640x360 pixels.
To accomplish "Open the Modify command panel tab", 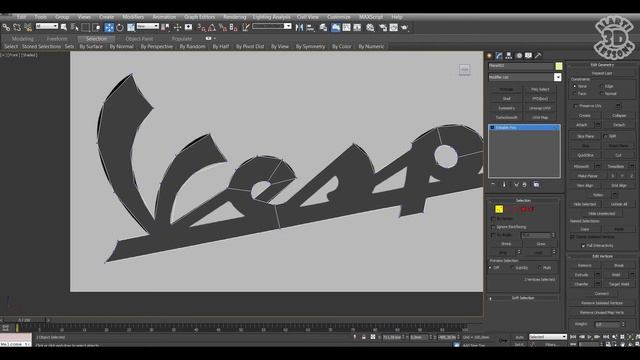I will pyautogui.click(x=499, y=56).
